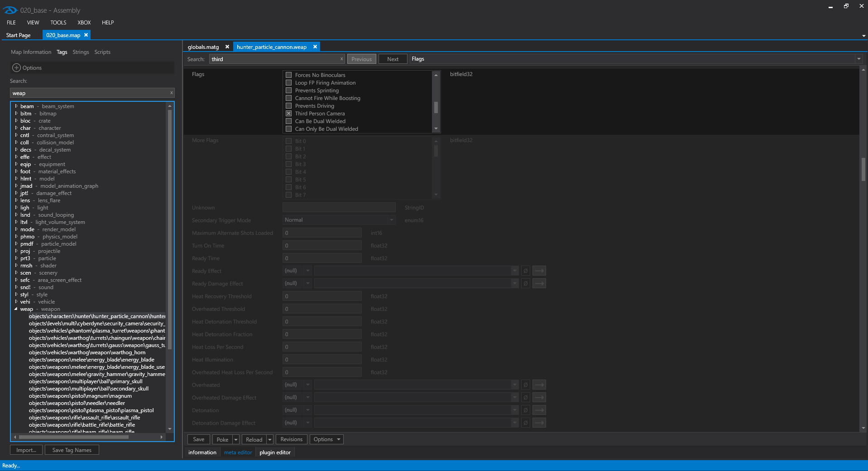Enable Can Be Dual Wielded
The image size is (868, 471).
point(288,121)
